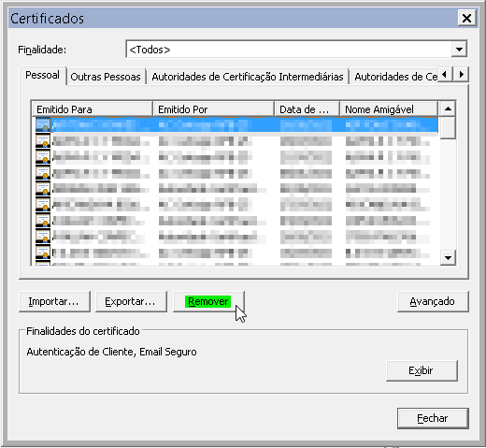Select the Pessoal tab
Image resolution: width=486 pixels, height=448 pixels.
[x=42, y=75]
